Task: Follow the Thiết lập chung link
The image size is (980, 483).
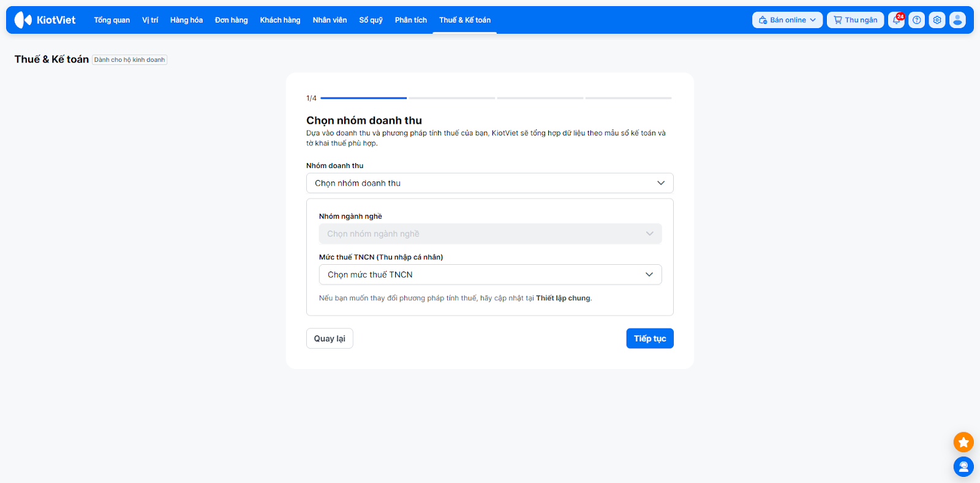Action: [563, 299]
